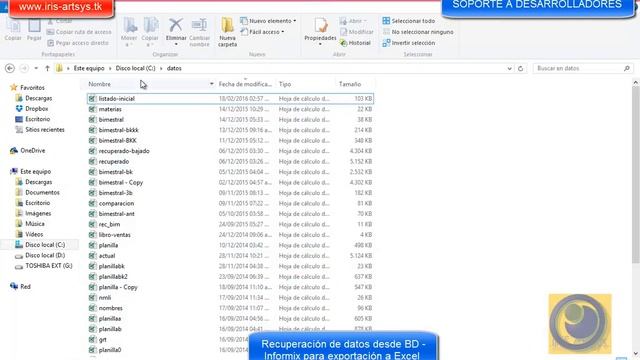This screenshot has height=360, width=640.
Task: Select the libro-ventas file icon
Action: click(x=92, y=235)
